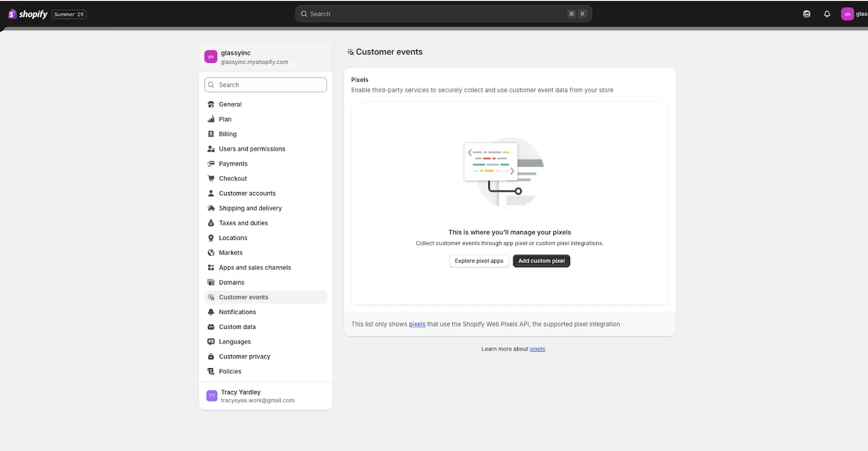The height and width of the screenshot is (451, 868).
Task: Click the Notifications bell sidebar icon
Action: pyautogui.click(x=211, y=312)
